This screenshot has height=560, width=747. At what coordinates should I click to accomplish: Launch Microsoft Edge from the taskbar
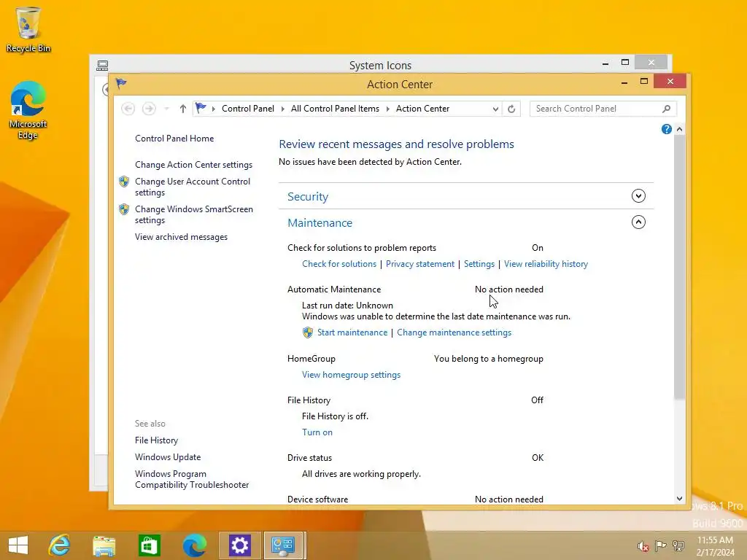(194, 545)
